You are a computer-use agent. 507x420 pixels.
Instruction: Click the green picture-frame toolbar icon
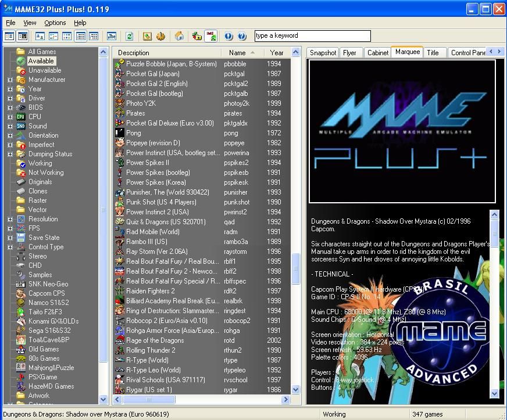pos(148,36)
